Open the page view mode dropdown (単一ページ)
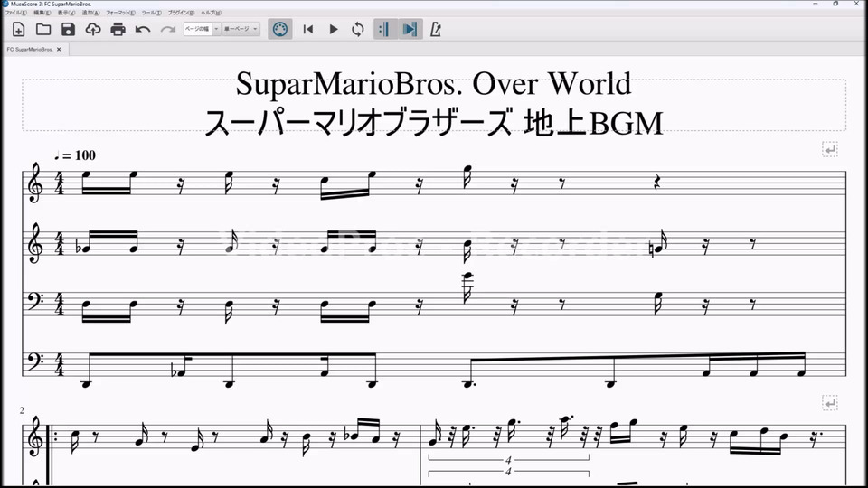868x488 pixels. pyautogui.click(x=241, y=29)
